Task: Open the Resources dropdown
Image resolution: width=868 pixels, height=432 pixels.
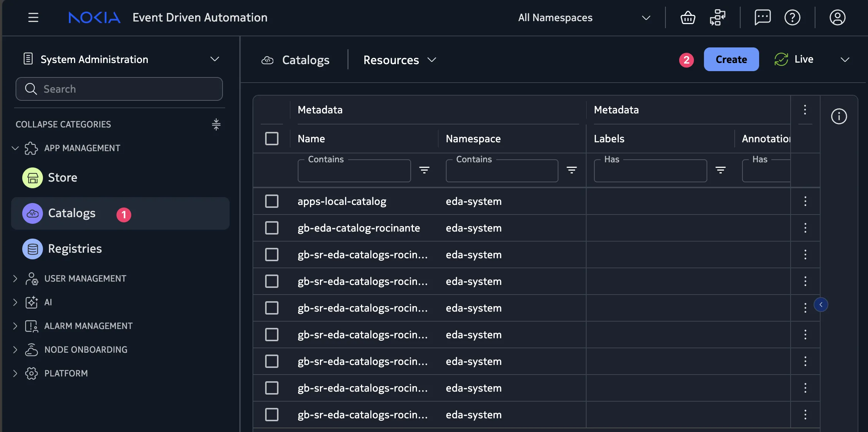Action: tap(400, 60)
